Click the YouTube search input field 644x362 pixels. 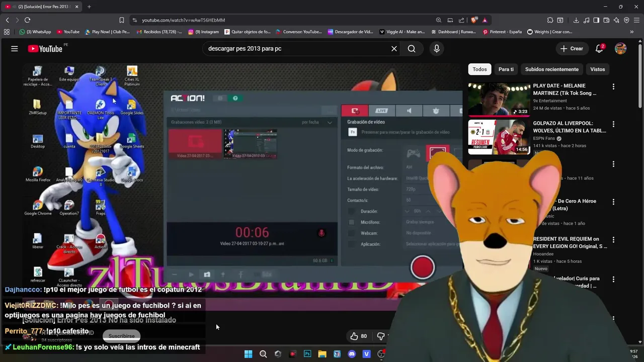297,49
